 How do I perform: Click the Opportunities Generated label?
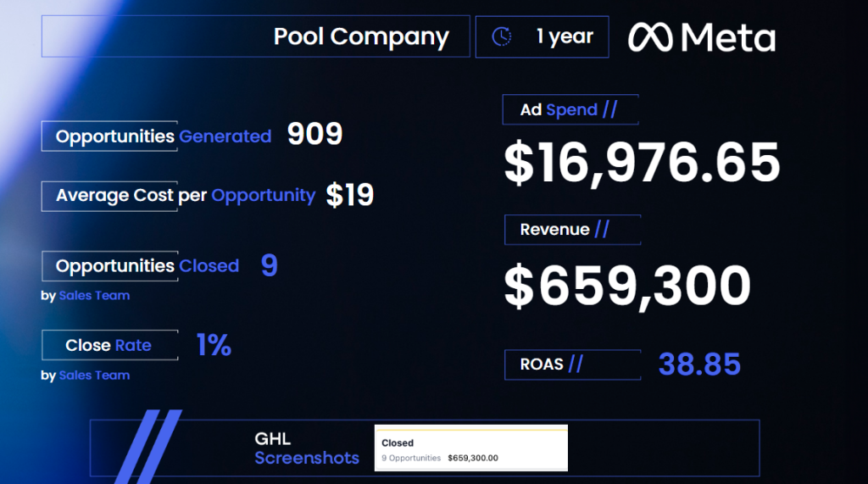tap(164, 136)
